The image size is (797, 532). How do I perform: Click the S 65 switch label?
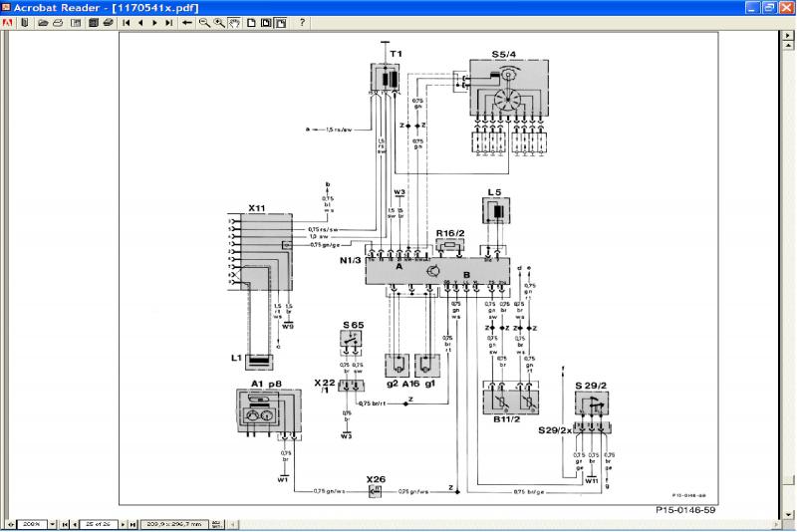click(354, 325)
